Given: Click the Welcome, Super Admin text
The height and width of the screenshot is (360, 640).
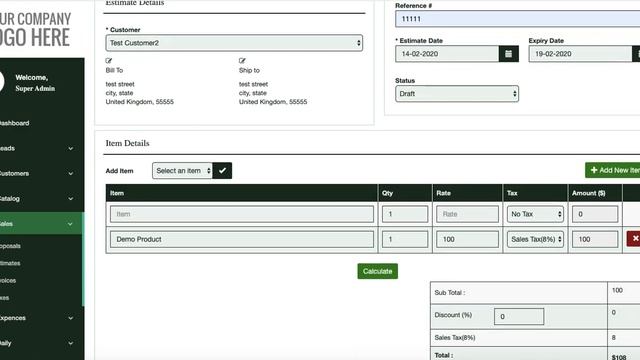Looking at the screenshot, I should click(35, 83).
